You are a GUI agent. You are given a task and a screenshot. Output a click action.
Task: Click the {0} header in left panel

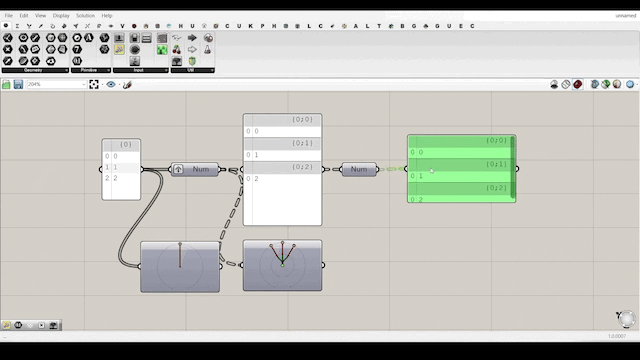point(121,144)
